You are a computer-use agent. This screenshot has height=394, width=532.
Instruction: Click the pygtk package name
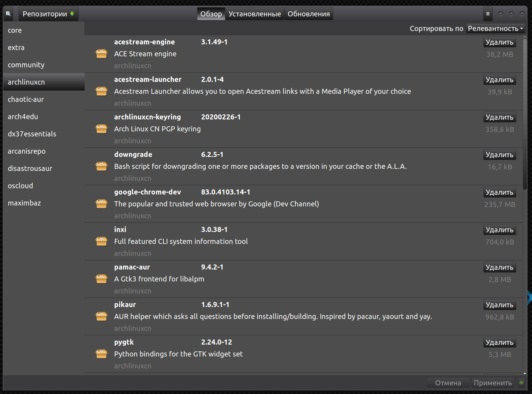coord(124,342)
